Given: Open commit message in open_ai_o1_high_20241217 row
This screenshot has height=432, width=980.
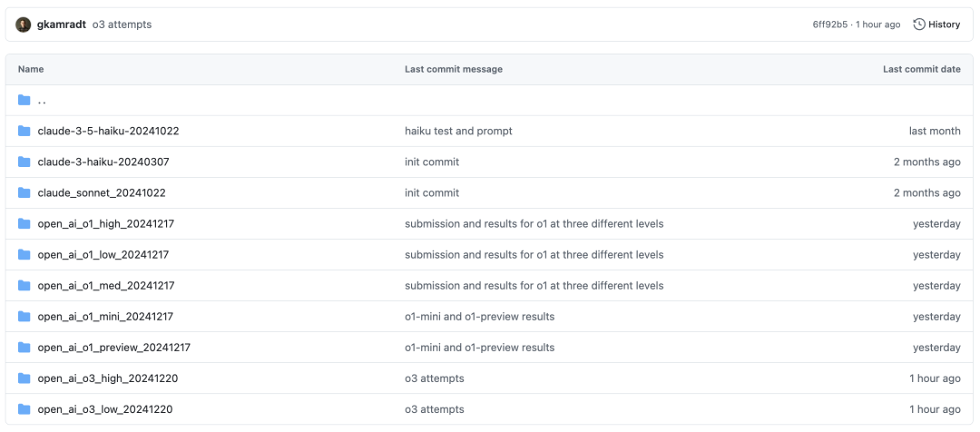Looking at the screenshot, I should point(534,224).
